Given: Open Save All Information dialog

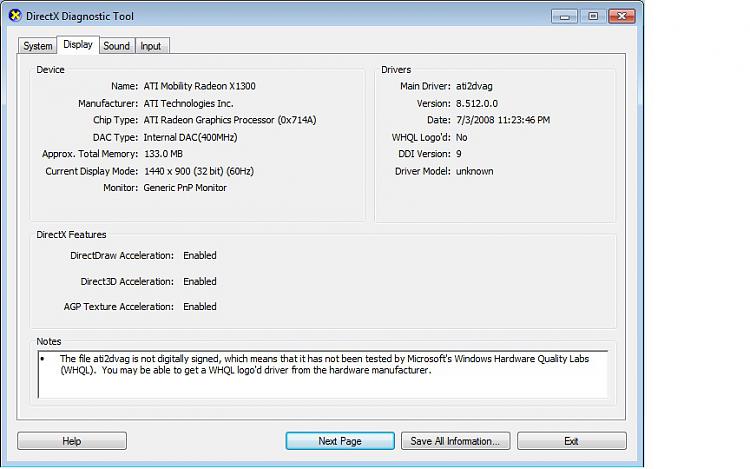Looking at the screenshot, I should click(455, 441).
